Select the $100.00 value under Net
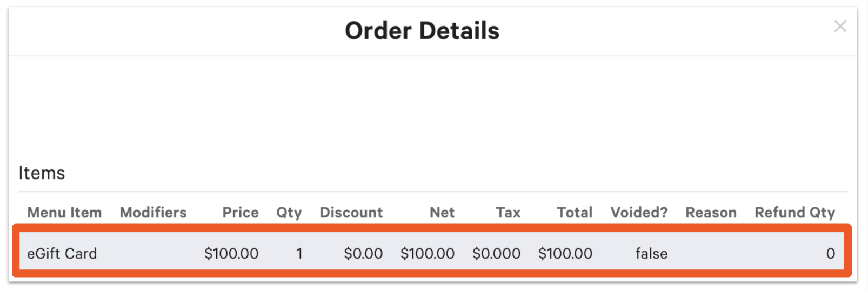This screenshot has height=290, width=868. coord(427,253)
